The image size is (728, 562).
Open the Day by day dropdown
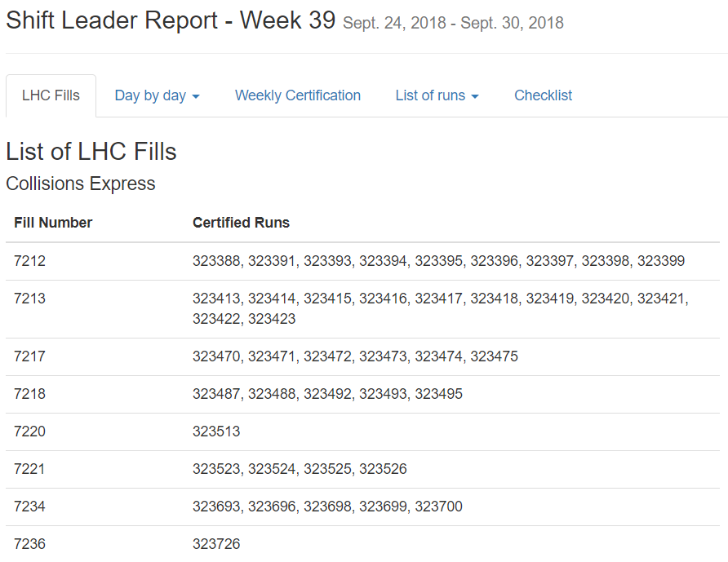(x=157, y=95)
